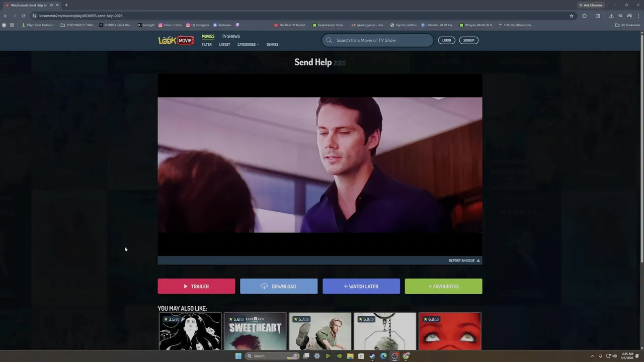Open the taskbar volume icon
This screenshot has height=362, width=644.
[614, 356]
